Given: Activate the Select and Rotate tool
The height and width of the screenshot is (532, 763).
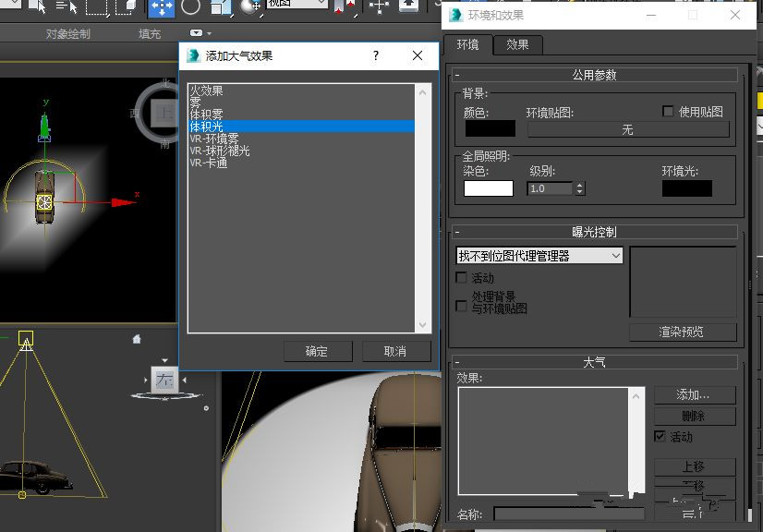Looking at the screenshot, I should click(x=190, y=6).
